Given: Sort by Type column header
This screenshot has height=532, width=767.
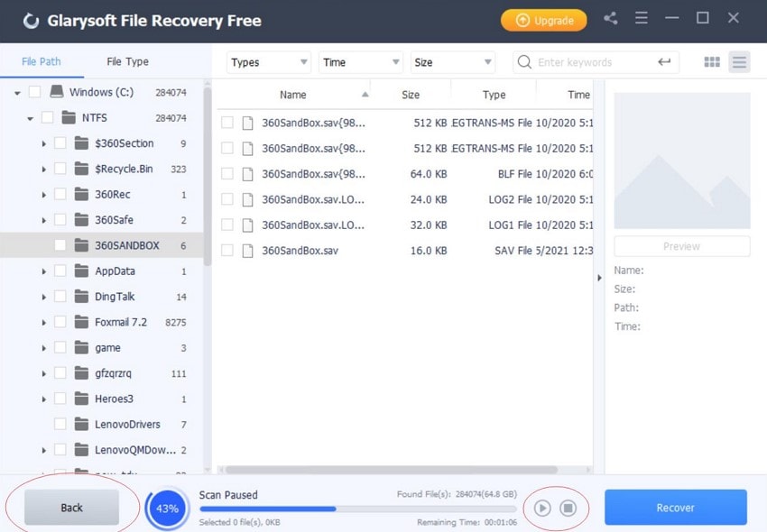Looking at the screenshot, I should (x=494, y=95).
